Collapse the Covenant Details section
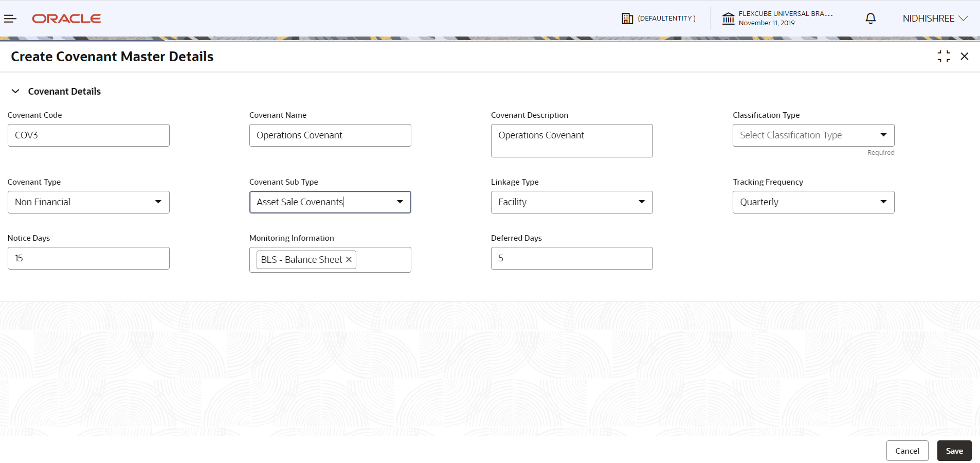Image resolution: width=980 pixels, height=463 pixels. (x=15, y=91)
